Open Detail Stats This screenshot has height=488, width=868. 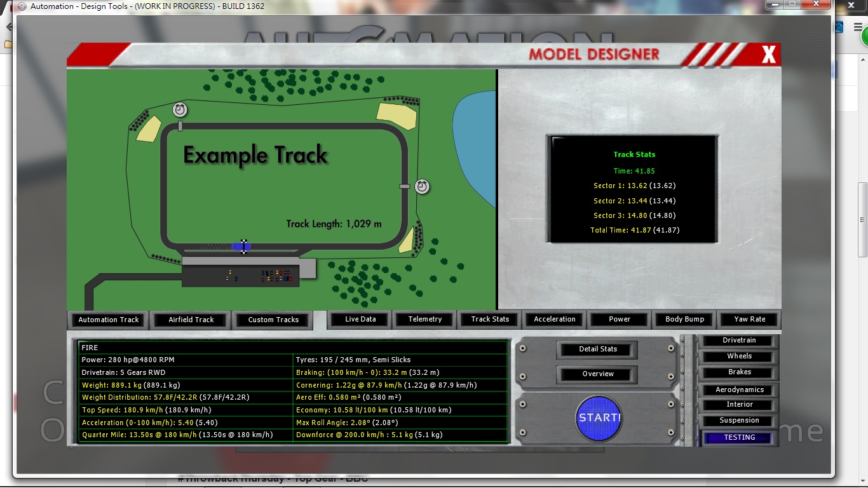598,349
